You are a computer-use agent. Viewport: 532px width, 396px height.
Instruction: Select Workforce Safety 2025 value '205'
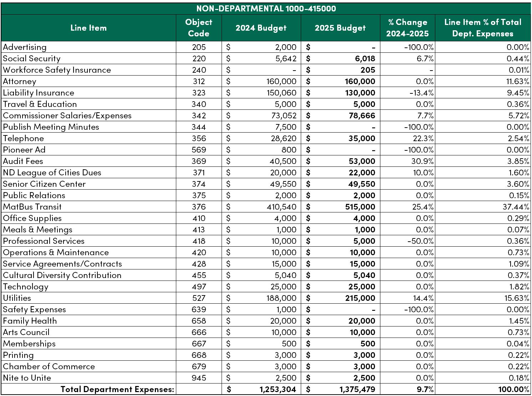point(368,70)
